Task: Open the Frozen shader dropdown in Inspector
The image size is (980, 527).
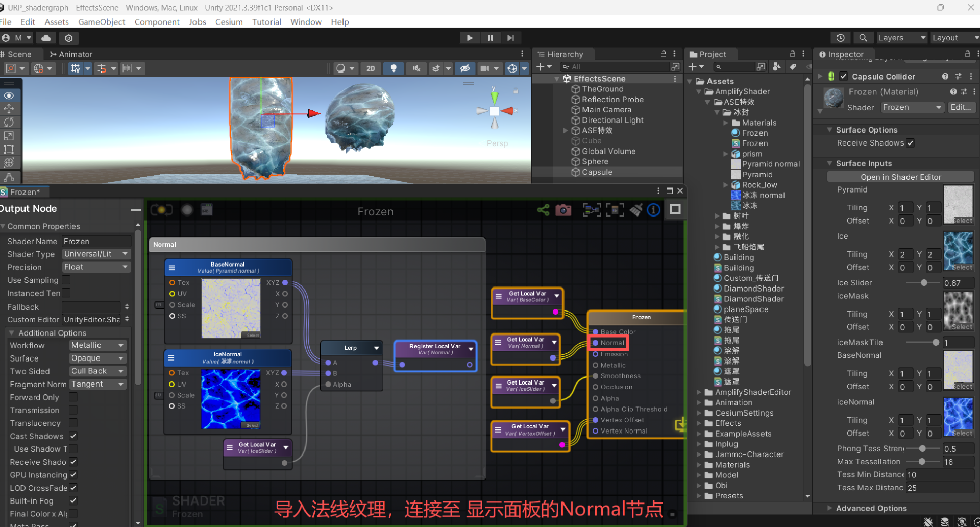Action: click(x=912, y=107)
